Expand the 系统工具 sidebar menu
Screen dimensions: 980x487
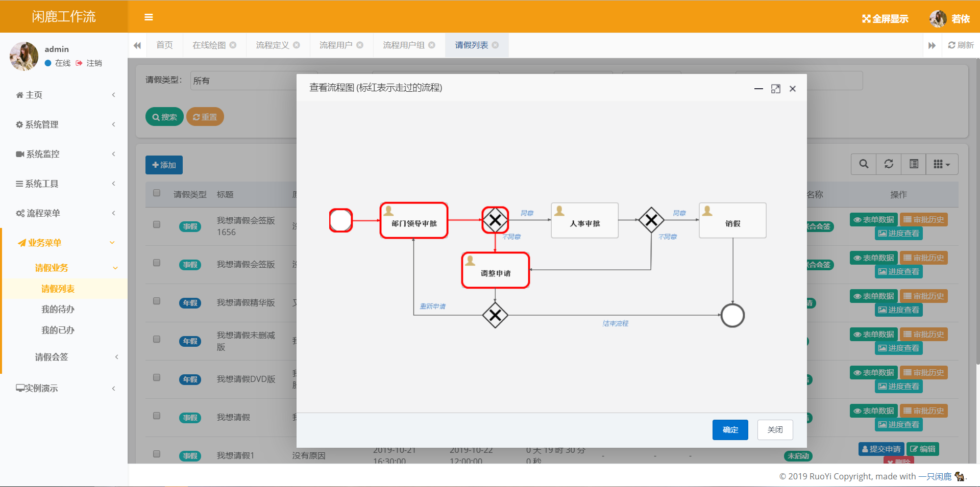click(x=64, y=184)
